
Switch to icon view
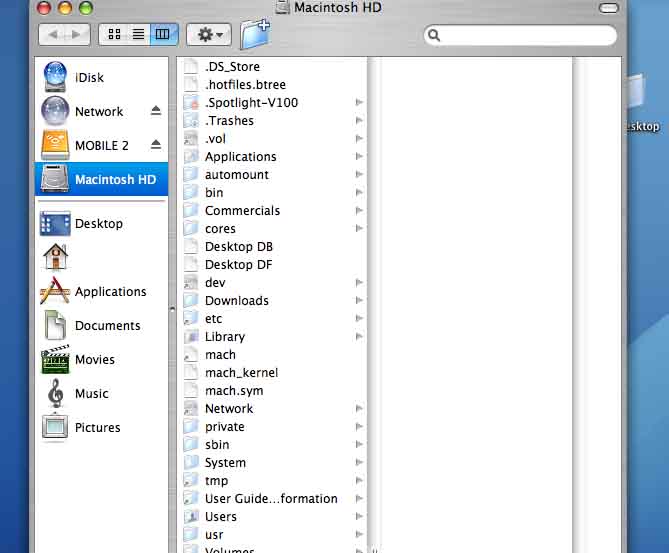coord(114,34)
